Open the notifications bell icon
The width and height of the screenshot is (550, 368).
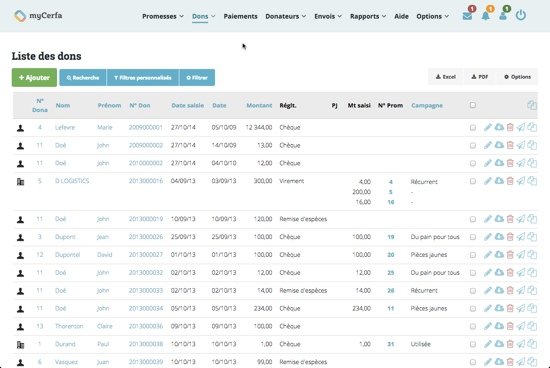click(x=485, y=16)
